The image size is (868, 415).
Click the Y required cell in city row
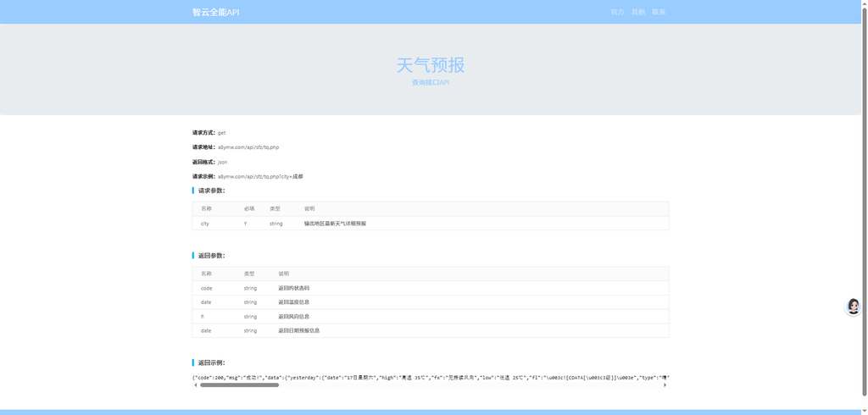click(x=245, y=224)
